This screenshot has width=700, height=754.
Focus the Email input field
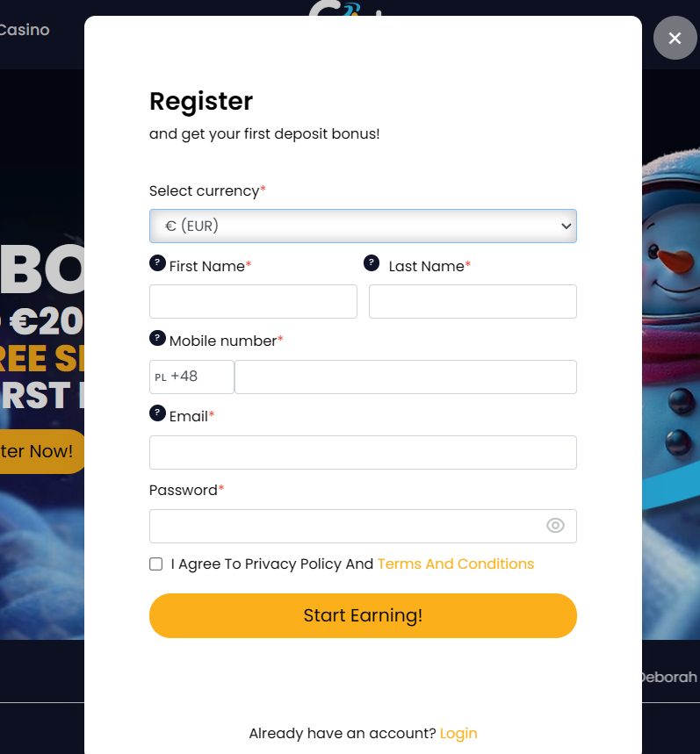(x=363, y=453)
